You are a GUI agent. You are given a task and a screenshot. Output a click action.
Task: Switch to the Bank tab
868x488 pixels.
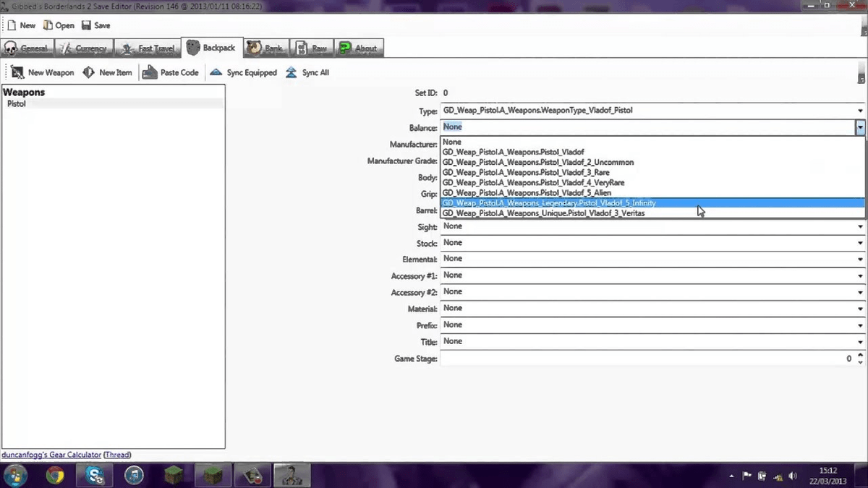[x=265, y=48]
